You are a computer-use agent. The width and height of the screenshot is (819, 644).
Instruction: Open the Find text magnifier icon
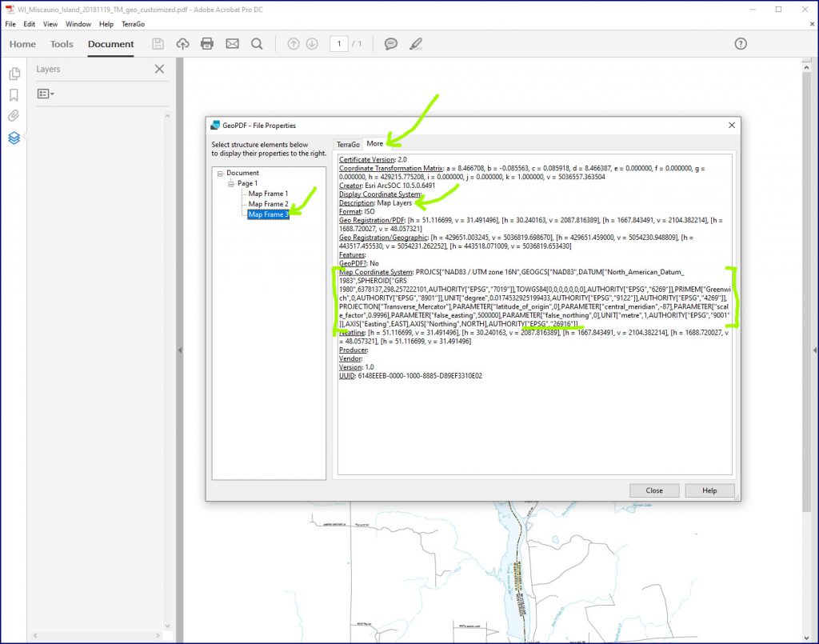257,44
